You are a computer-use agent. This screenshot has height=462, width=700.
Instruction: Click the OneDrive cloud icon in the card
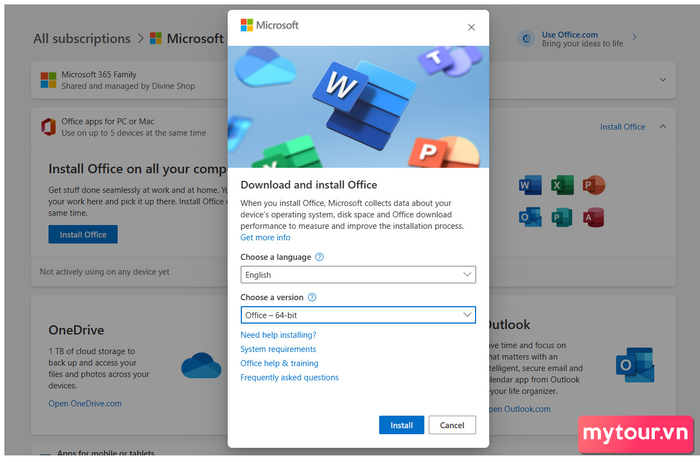click(201, 366)
